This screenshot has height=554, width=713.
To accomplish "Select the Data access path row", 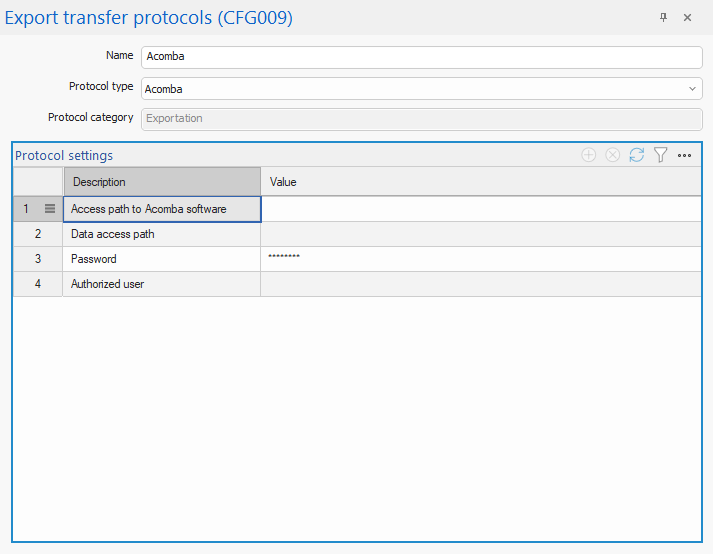I will [161, 234].
